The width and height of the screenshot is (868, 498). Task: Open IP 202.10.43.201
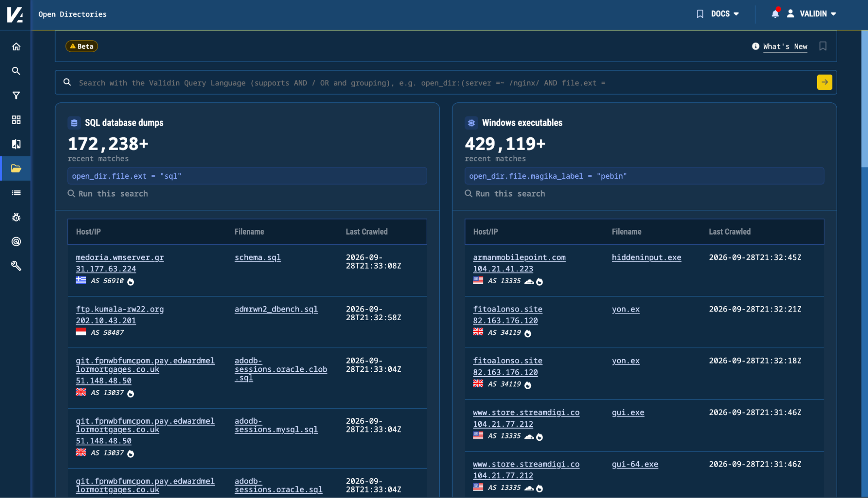[106, 321]
